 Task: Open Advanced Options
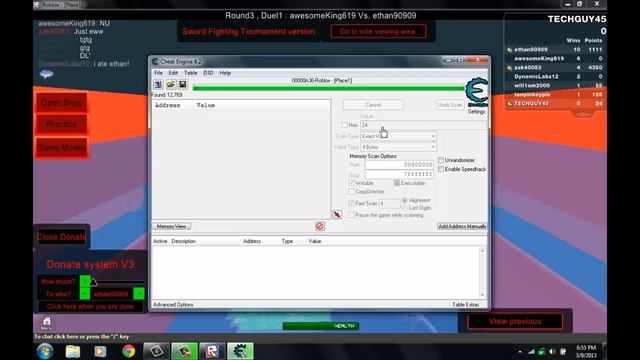click(173, 304)
